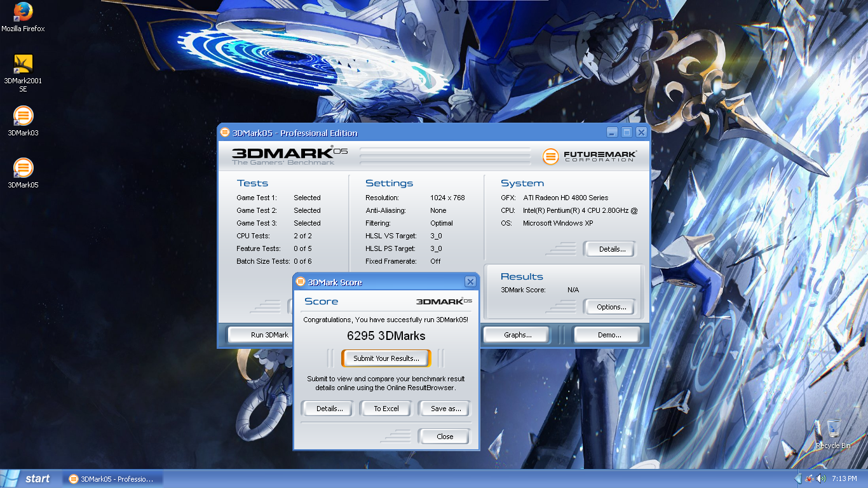This screenshot has height=488, width=868.
Task: Click the volume icon in system tray
Action: [821, 478]
